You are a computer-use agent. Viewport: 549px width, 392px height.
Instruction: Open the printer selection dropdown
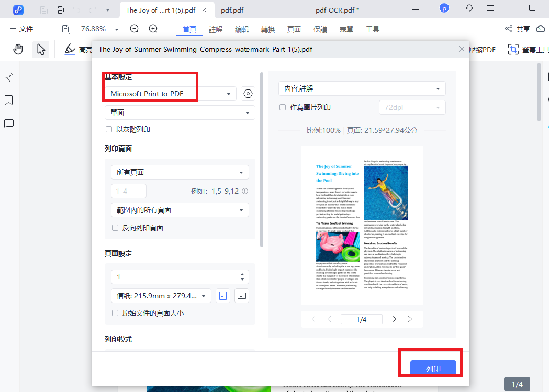coord(229,94)
